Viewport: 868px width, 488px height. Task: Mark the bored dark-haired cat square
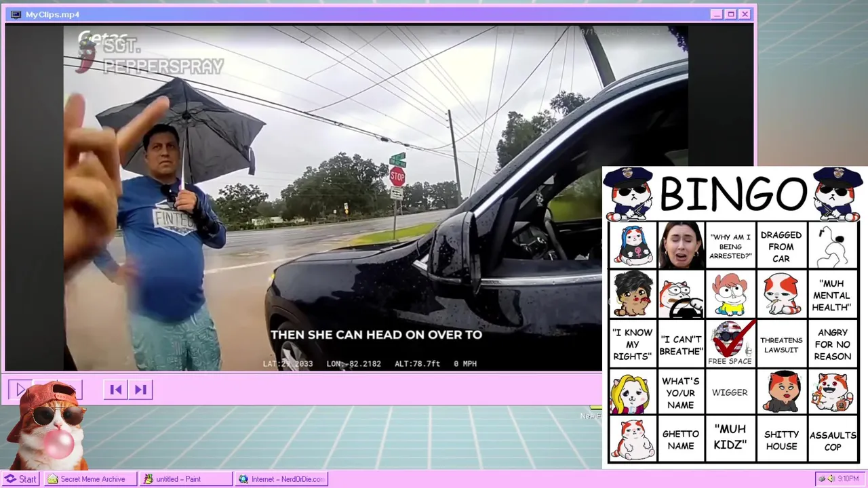coord(781,392)
